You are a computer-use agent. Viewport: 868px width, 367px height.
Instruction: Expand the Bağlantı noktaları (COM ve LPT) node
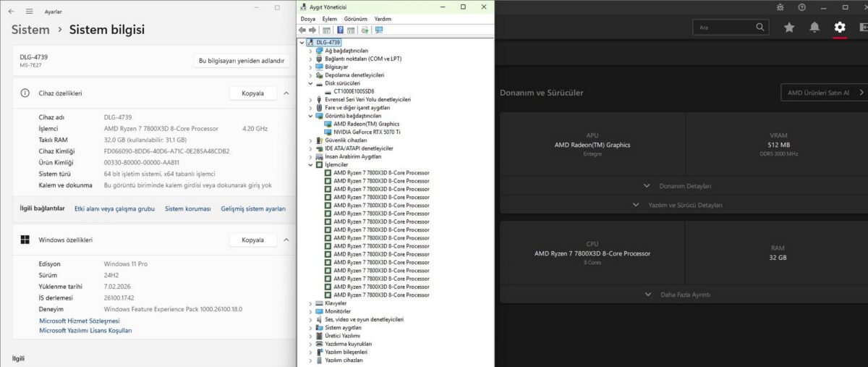click(x=310, y=59)
